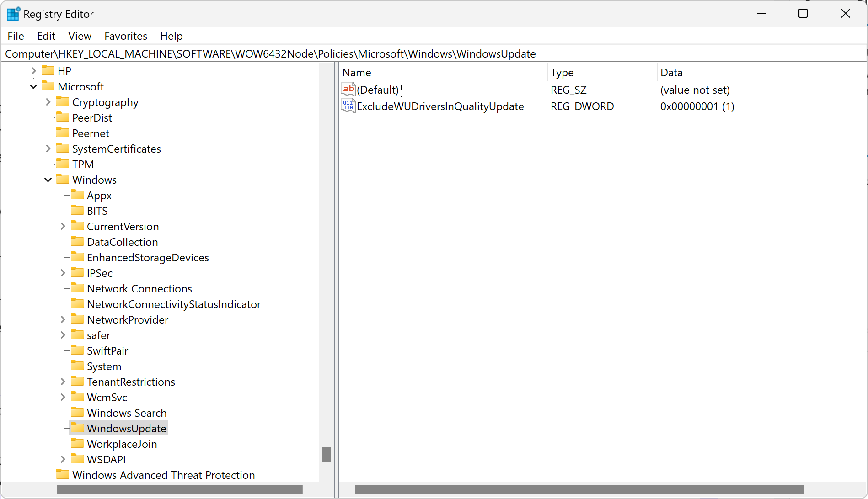The image size is (868, 499).
Task: Click the Cryptography folder icon
Action: (64, 101)
